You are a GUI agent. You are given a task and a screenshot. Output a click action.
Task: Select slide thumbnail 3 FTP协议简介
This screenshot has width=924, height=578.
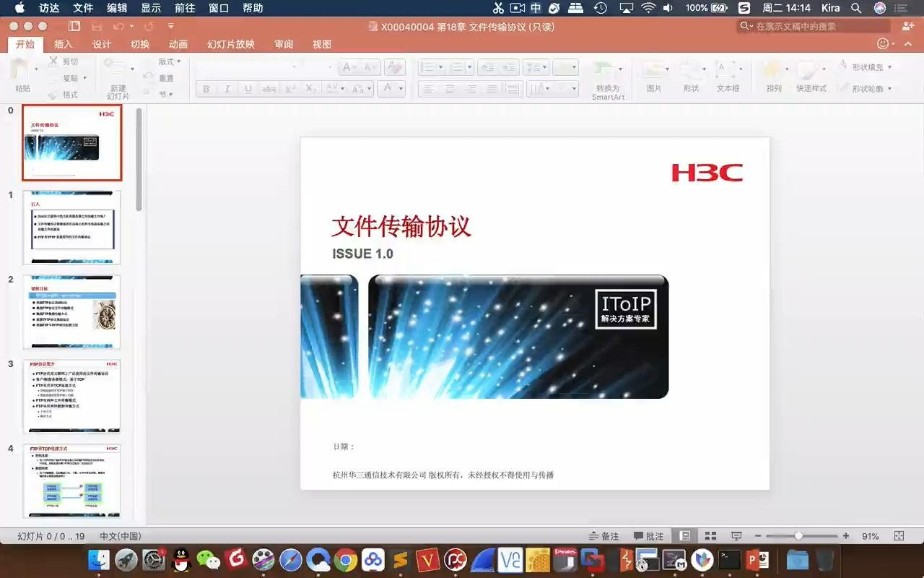71,397
